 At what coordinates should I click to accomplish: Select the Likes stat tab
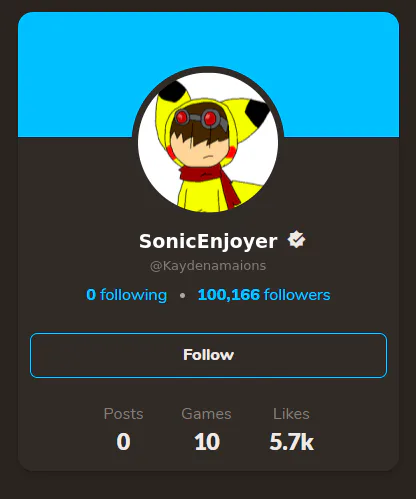point(291,429)
